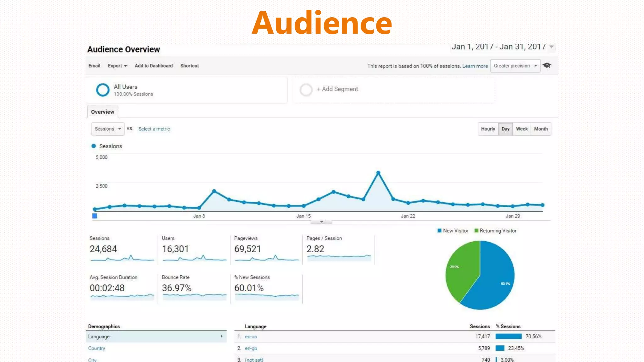Switch chart granularity to Month
Image resolution: width=644 pixels, height=362 pixels.
pyautogui.click(x=541, y=129)
